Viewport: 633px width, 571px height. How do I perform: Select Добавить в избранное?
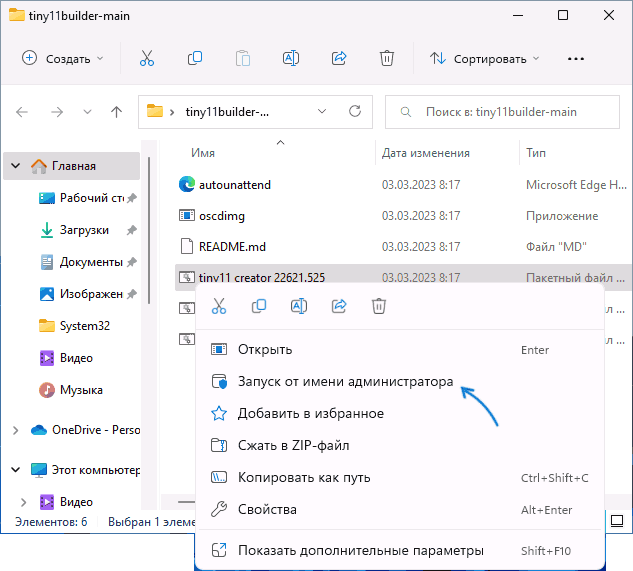click(400, 413)
